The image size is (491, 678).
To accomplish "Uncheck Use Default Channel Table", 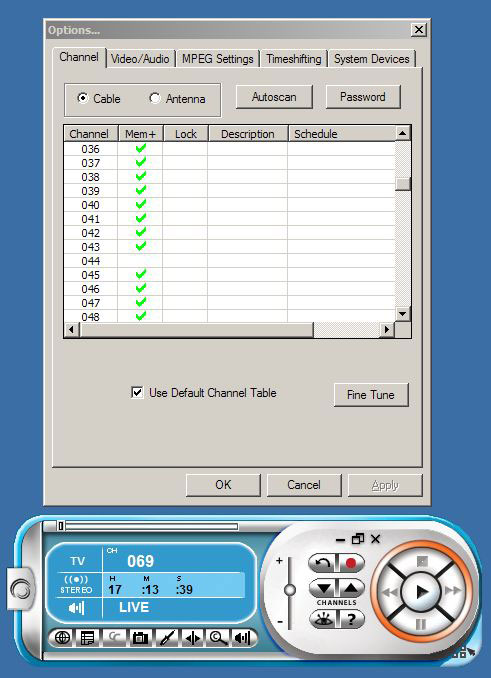I will pos(137,393).
